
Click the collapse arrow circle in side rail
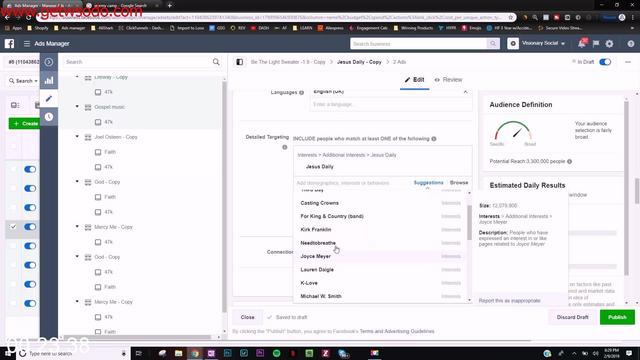coord(49,62)
